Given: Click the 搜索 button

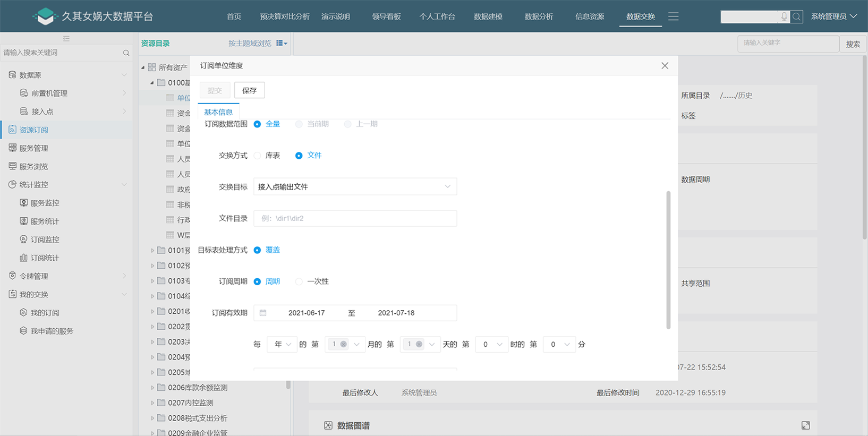Looking at the screenshot, I should (x=853, y=44).
